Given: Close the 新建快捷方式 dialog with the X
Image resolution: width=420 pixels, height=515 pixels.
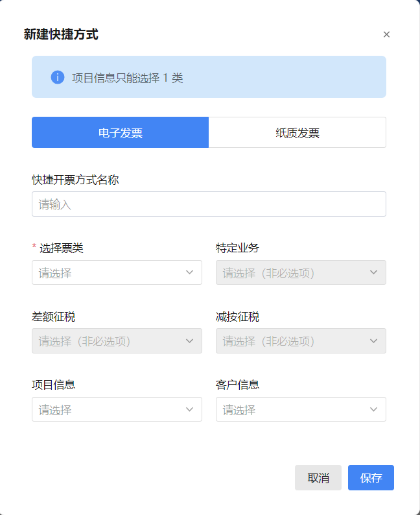Looking at the screenshot, I should tap(386, 34).
